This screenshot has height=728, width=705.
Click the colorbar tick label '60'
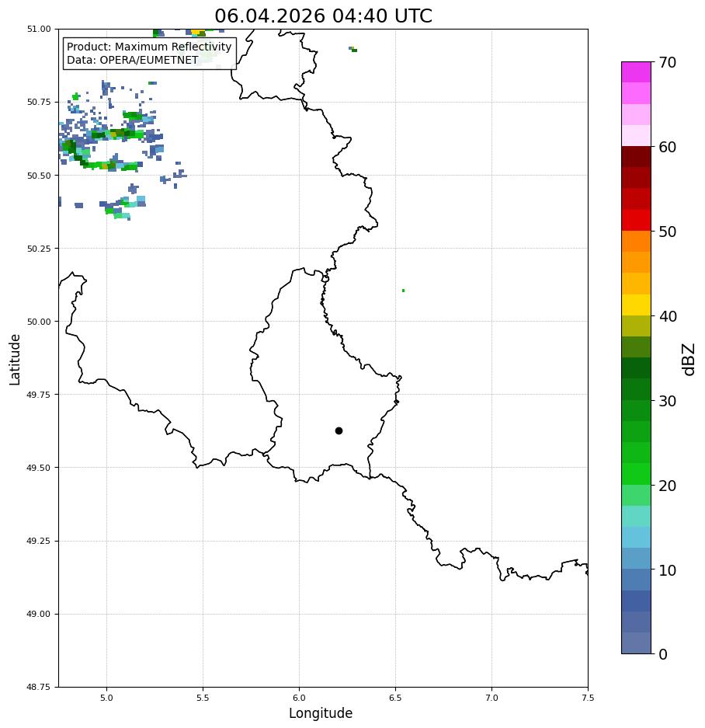pos(668,147)
